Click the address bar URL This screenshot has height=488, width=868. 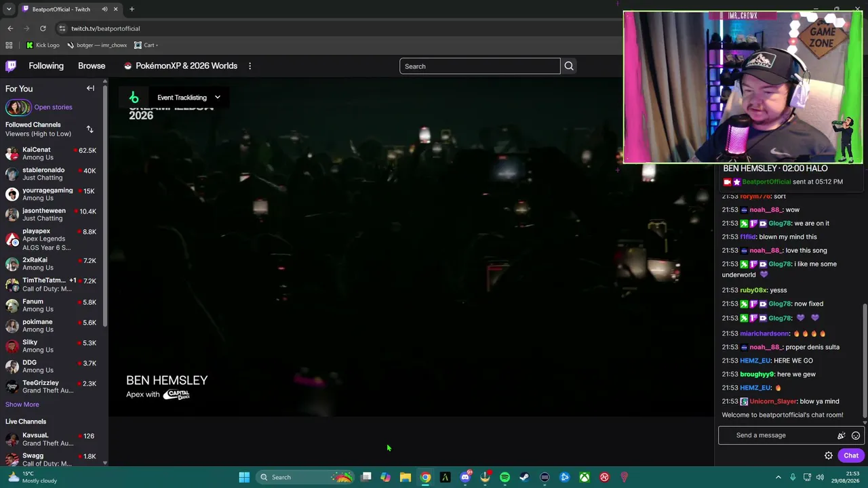coord(105,28)
